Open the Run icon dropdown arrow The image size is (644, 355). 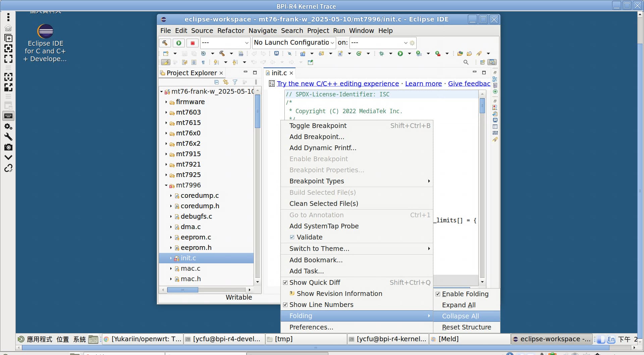pos(409,53)
